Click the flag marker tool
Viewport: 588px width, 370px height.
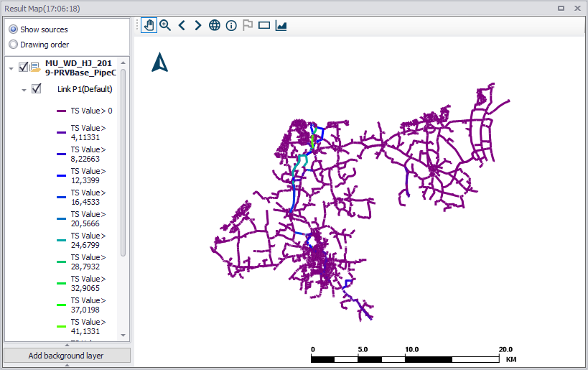click(x=248, y=26)
